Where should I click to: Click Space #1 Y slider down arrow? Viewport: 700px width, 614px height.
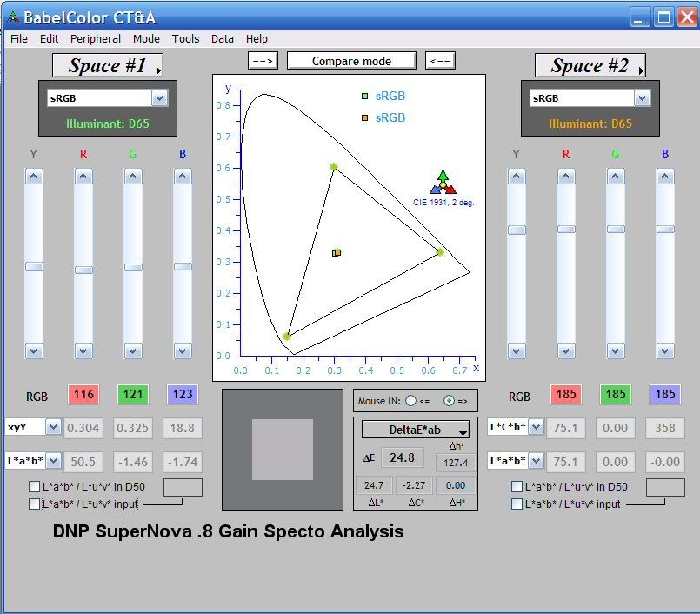click(34, 351)
